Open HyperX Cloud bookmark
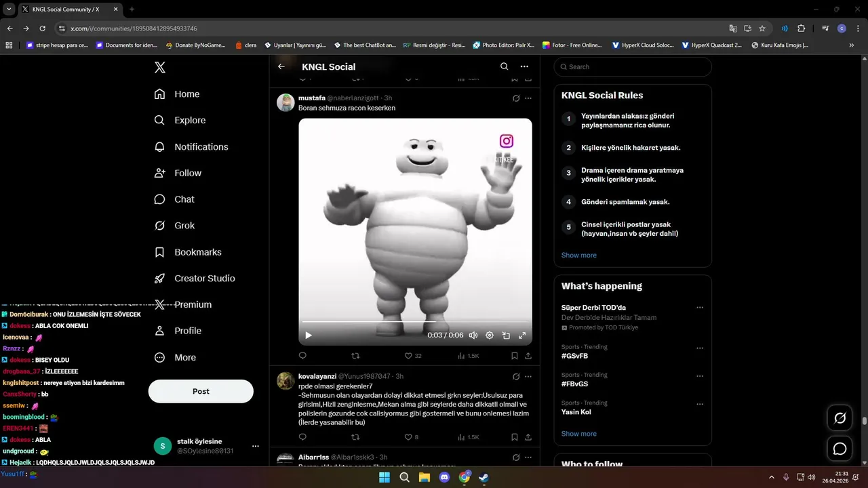This screenshot has height=488, width=868. coord(642,45)
